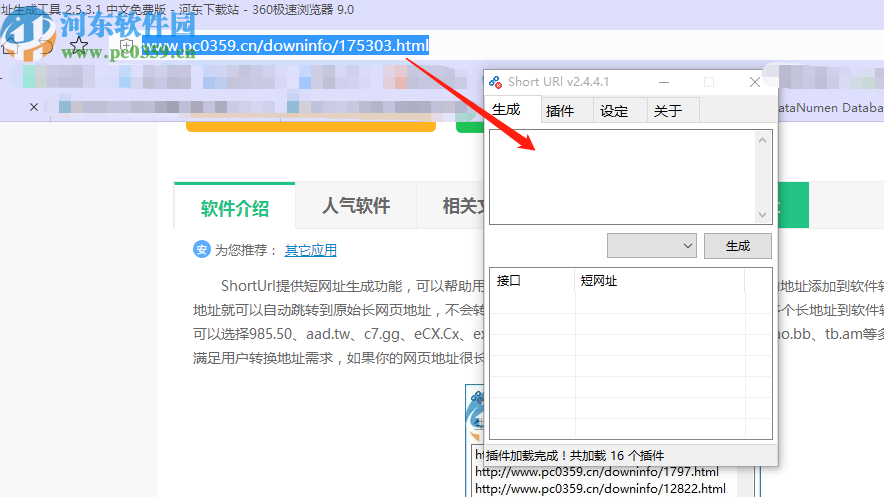Click the text area scrollbar down arrow
The height and width of the screenshot is (497, 884).
click(762, 215)
